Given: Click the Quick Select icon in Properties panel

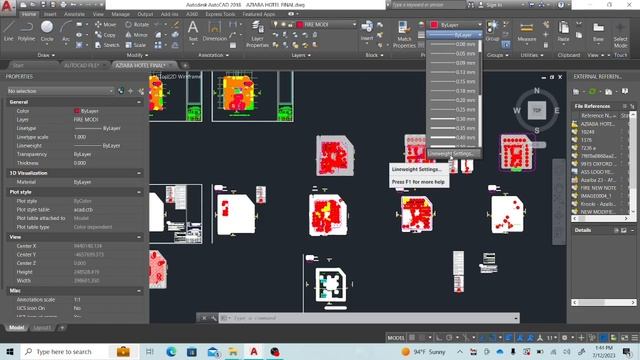Looking at the screenshot, I should [141, 91].
